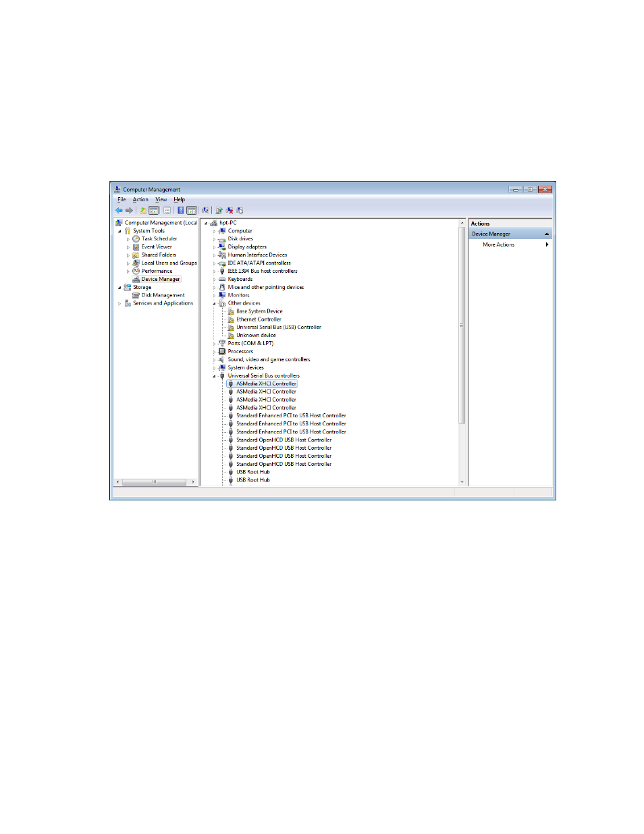
Task: Select the Local Users and Groups icon
Action: tap(136, 263)
